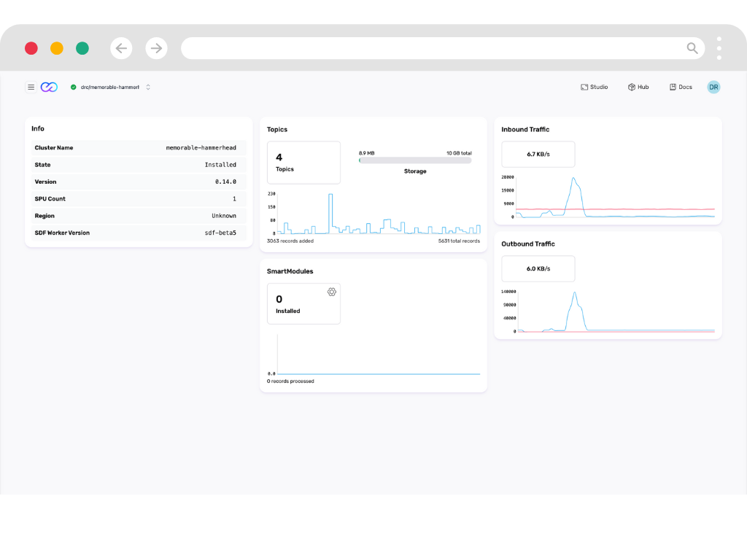747x560 pixels.
Task: Open the drc/memorable-hammerhead cluster dropdown
Action: coord(109,87)
